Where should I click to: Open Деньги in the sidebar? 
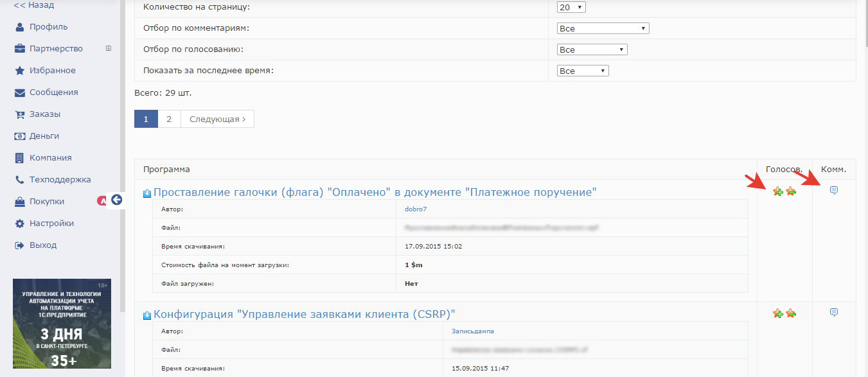tap(44, 136)
